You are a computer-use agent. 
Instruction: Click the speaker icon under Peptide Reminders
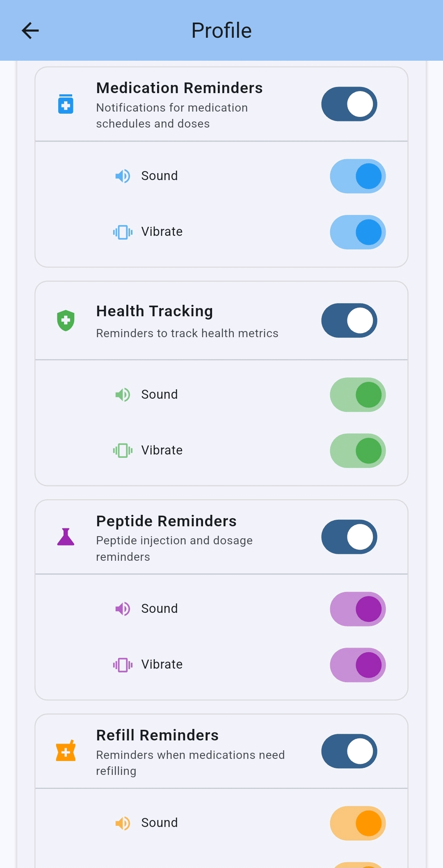(x=122, y=609)
